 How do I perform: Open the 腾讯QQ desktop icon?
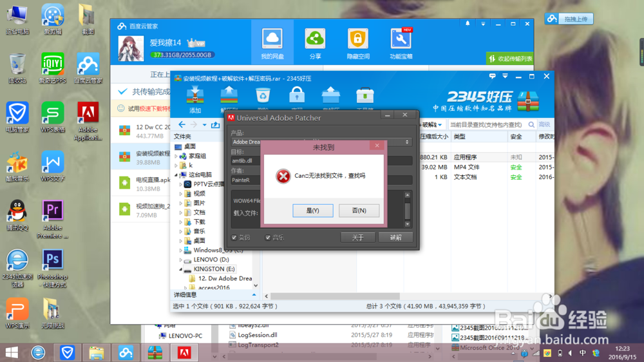click(x=17, y=215)
